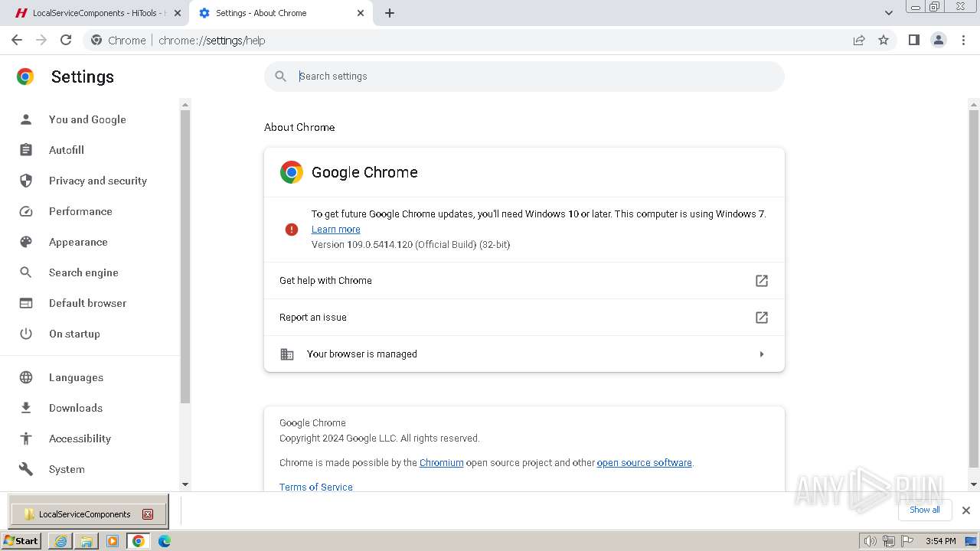Click the Search settings magnifier icon
This screenshot has height=551, width=980.
[x=281, y=77]
